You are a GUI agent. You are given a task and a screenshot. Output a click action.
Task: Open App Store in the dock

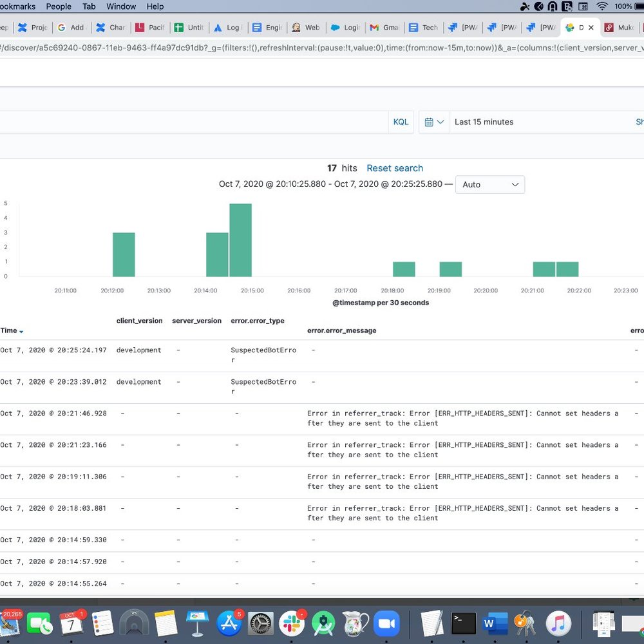[x=229, y=623]
